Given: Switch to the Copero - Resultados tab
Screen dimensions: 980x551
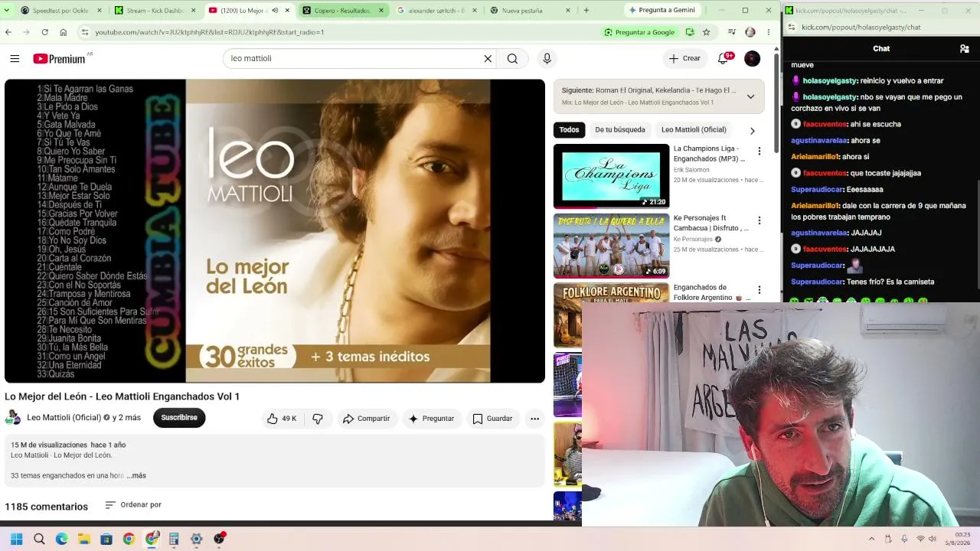Looking at the screenshot, I should [x=342, y=11].
